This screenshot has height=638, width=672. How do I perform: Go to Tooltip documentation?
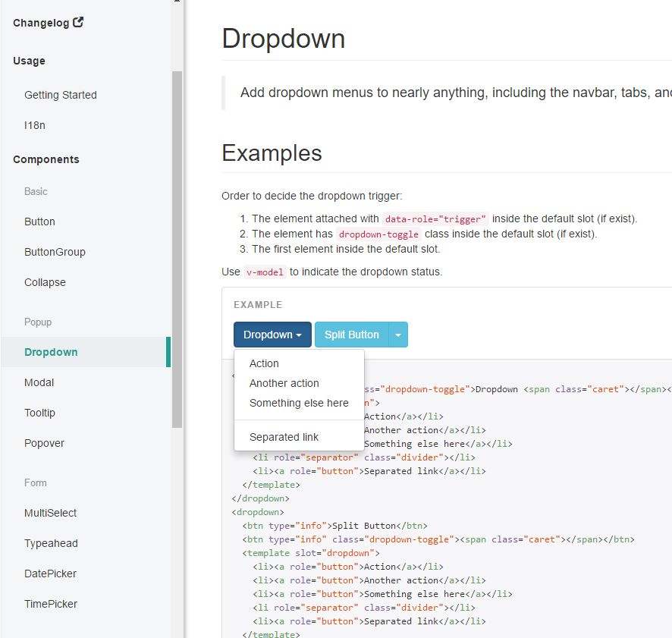coord(40,413)
